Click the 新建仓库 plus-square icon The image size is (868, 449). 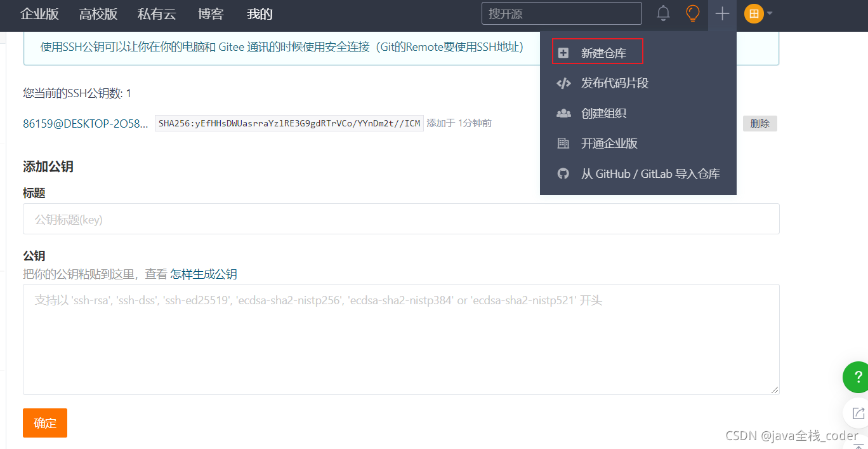click(x=563, y=53)
